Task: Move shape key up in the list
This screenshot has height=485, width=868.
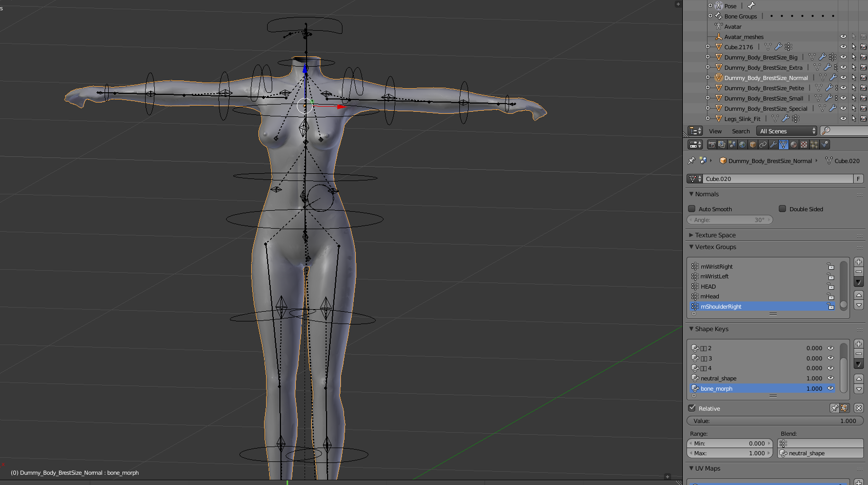Action: [859, 378]
